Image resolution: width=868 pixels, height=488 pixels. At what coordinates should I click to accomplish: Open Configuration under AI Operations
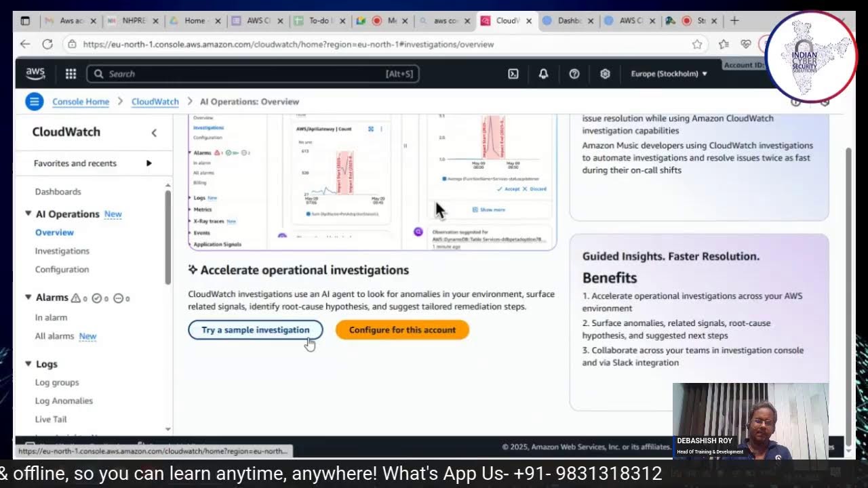[x=62, y=269]
